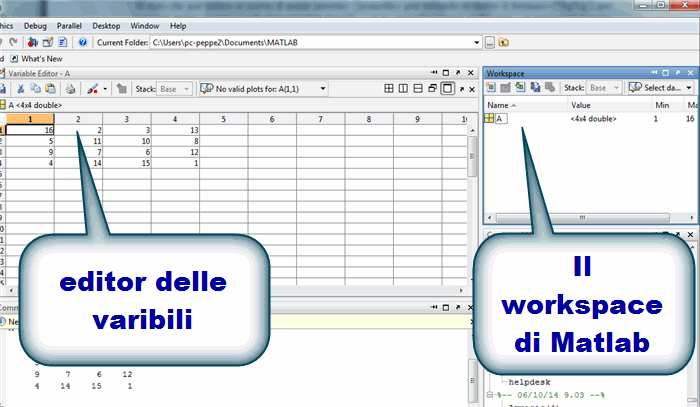The height and width of the screenshot is (407, 700).
Task: Select variable A name in Workspace
Action: (500, 119)
